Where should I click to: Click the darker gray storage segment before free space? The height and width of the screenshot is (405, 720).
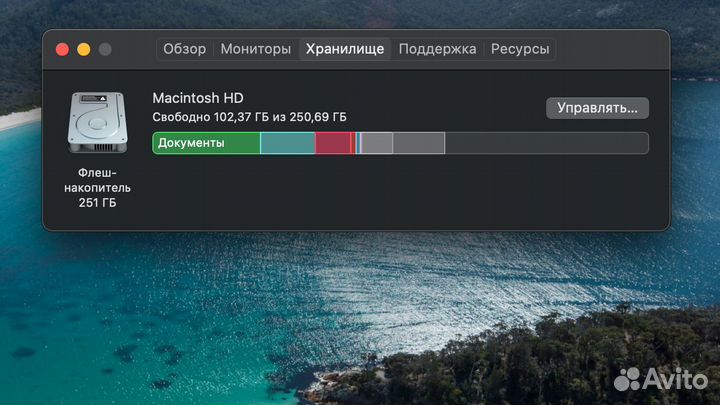tap(419, 143)
